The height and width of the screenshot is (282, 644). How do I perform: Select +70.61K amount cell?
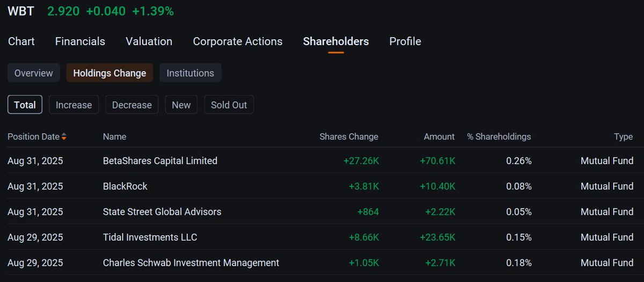tap(438, 161)
